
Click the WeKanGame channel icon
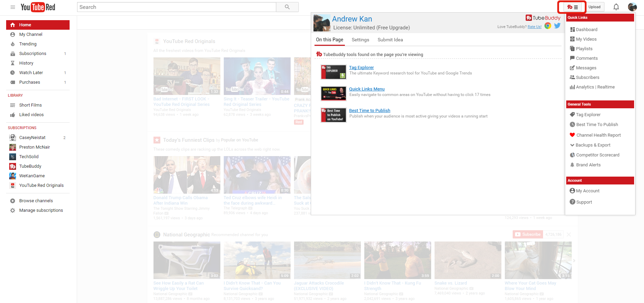[x=13, y=176]
